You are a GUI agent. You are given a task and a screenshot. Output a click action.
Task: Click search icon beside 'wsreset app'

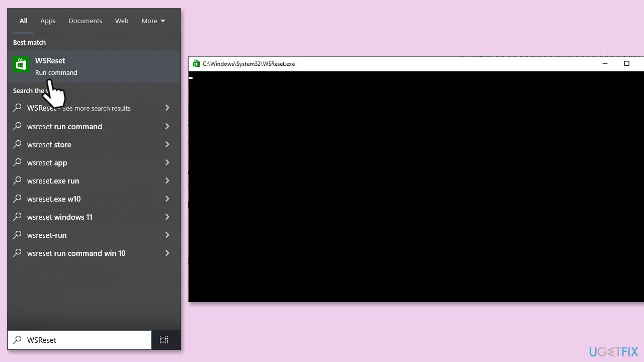tap(18, 162)
